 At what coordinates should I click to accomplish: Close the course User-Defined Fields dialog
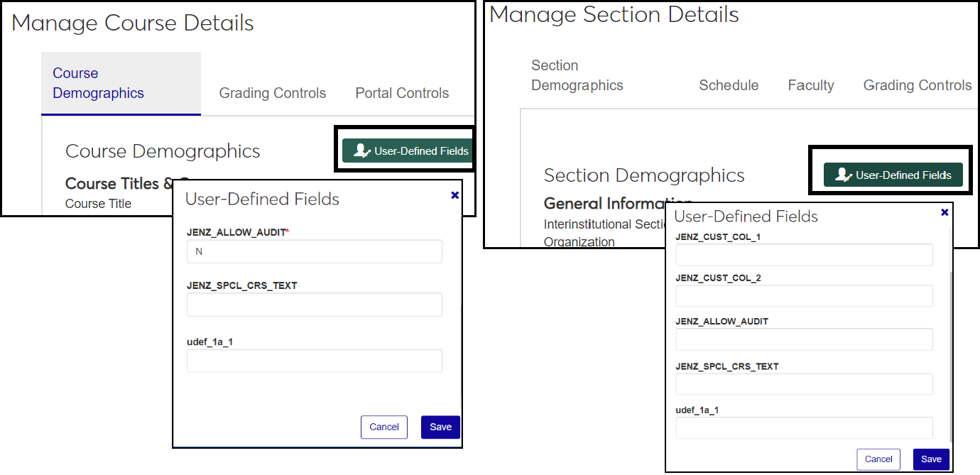[455, 195]
